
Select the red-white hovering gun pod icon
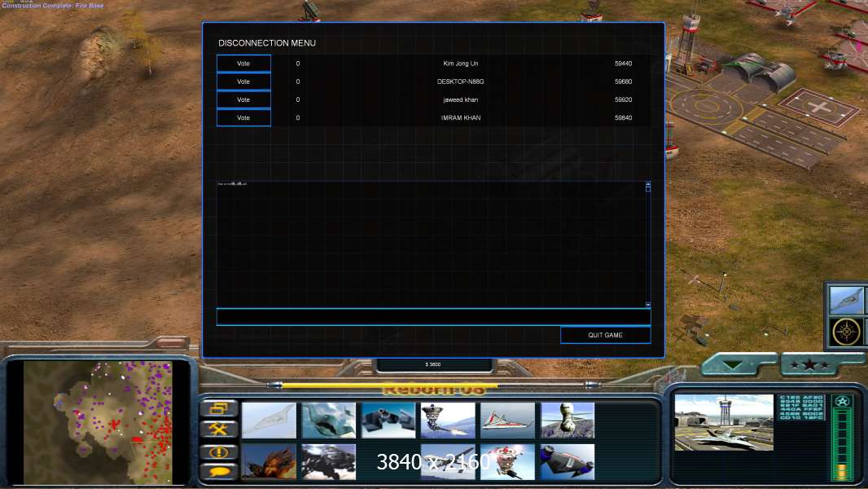tap(507, 462)
